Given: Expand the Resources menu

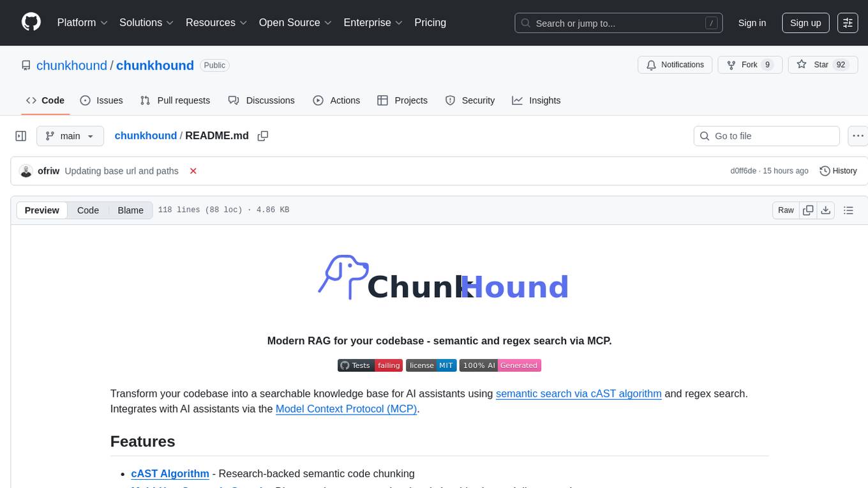Looking at the screenshot, I should tap(216, 22).
